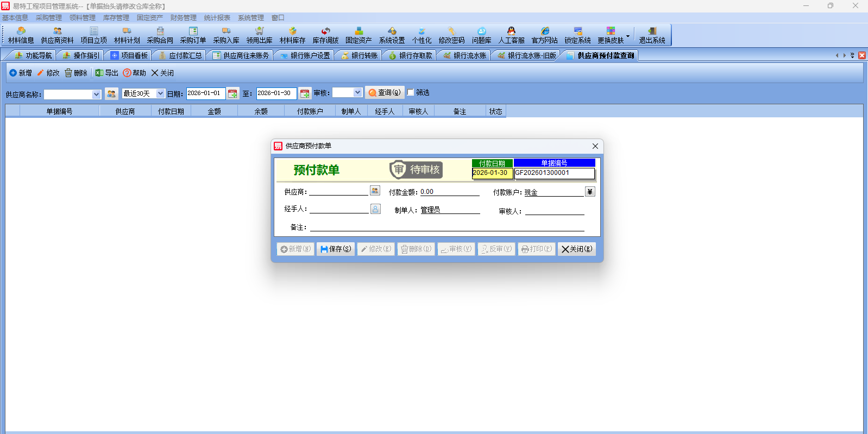Image resolution: width=868 pixels, height=434 pixels.
Task: Click the 采购合同 toolbar icon
Action: (x=160, y=35)
